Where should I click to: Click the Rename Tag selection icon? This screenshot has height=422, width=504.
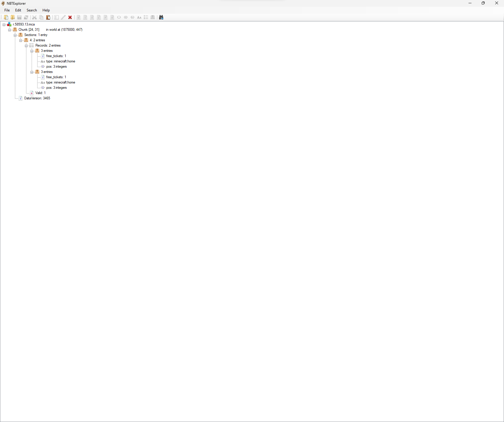57,17
